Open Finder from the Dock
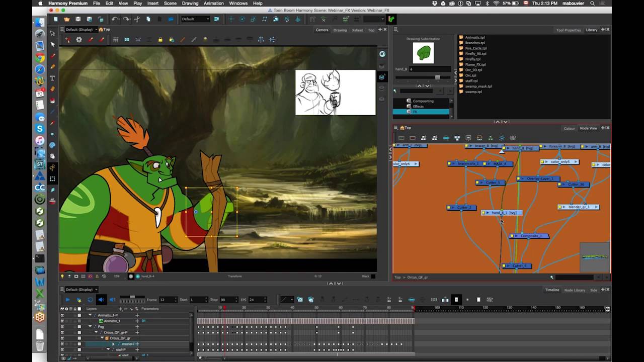644x362 pixels. coord(40,23)
